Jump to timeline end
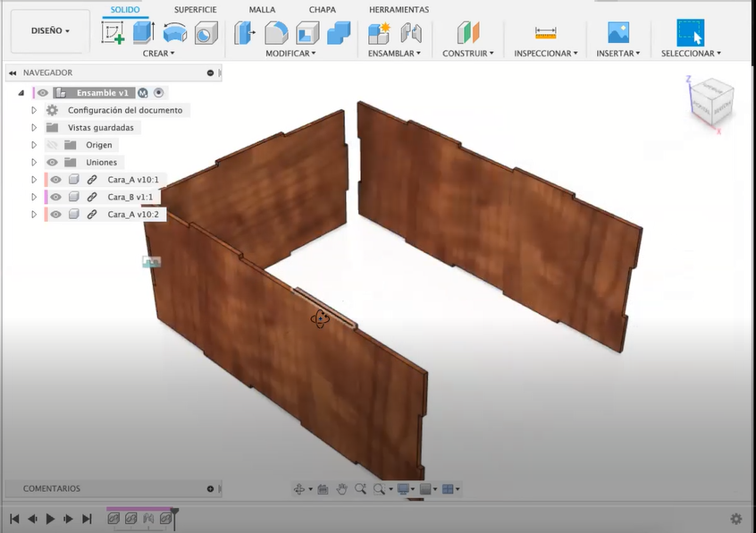 87,519
